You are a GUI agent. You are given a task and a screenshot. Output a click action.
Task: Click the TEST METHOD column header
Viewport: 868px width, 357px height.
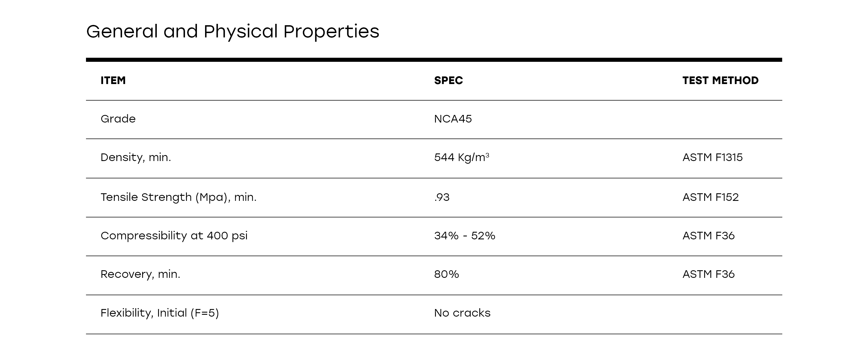click(720, 81)
